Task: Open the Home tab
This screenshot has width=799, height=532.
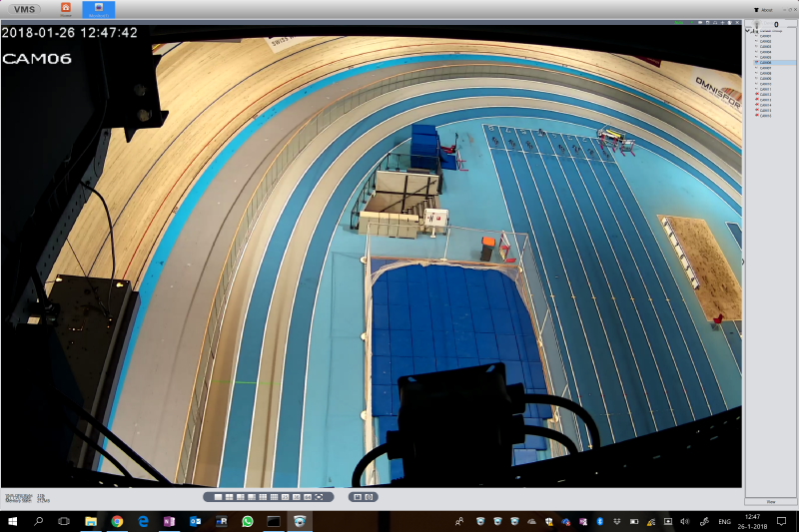Action: point(66,9)
